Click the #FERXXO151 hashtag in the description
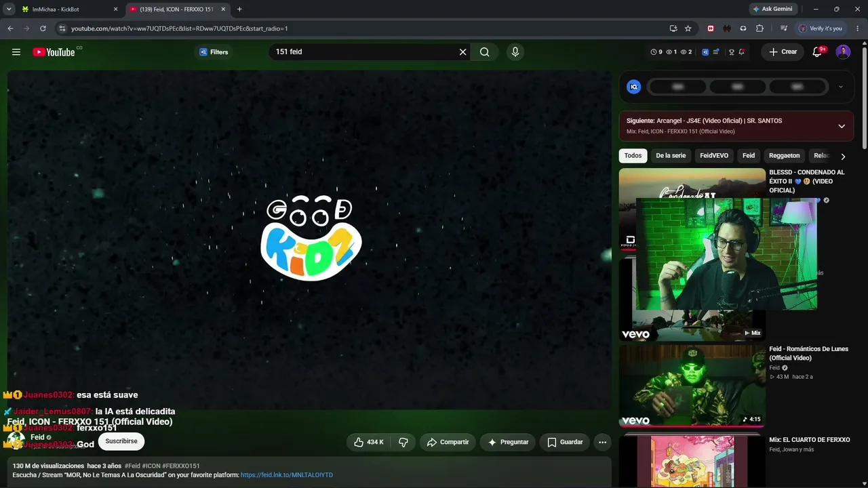This screenshot has height=488, width=868. (x=181, y=466)
